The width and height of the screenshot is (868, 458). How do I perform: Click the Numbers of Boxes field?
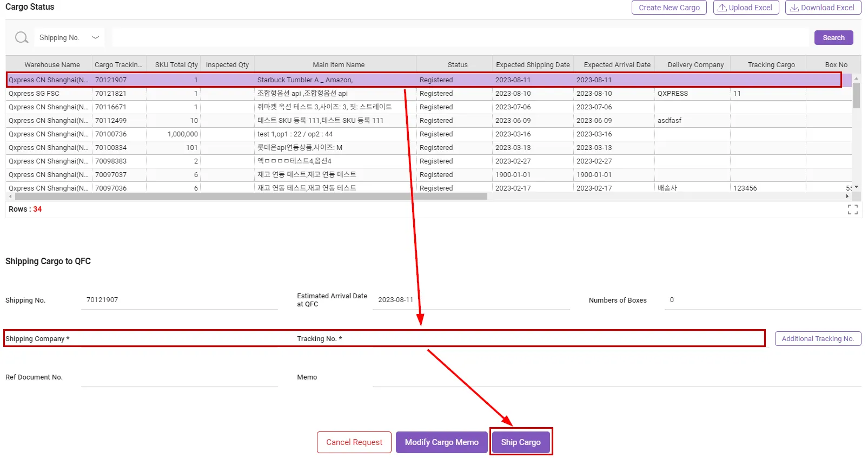pyautogui.click(x=763, y=300)
